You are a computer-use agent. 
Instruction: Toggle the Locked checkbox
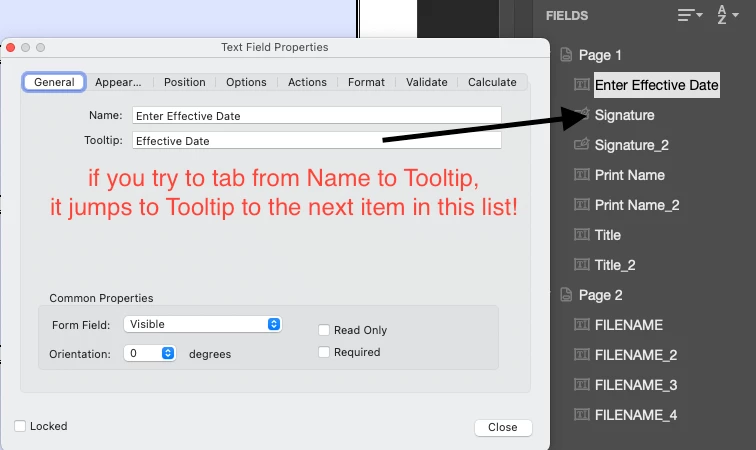tap(20, 426)
